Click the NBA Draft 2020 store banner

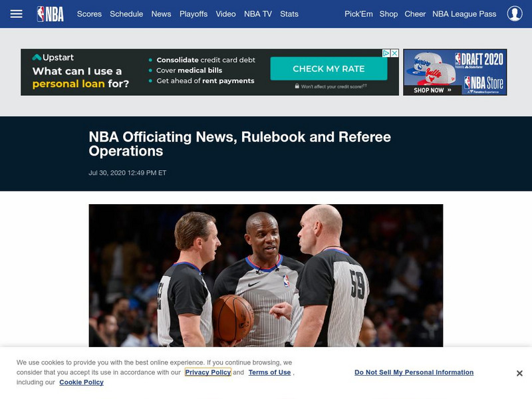tap(455, 72)
